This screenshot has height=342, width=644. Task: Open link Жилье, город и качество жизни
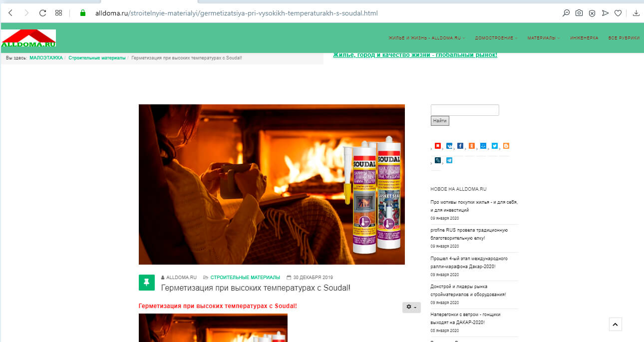click(415, 55)
